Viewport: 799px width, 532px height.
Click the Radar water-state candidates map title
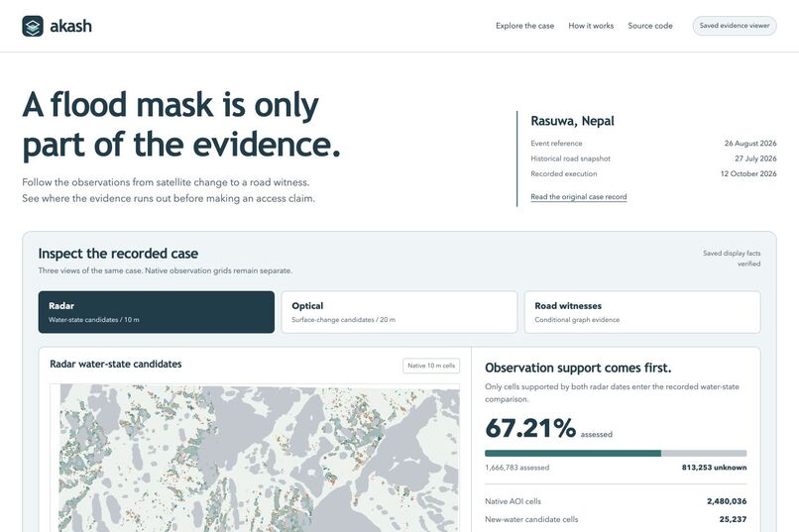click(116, 364)
